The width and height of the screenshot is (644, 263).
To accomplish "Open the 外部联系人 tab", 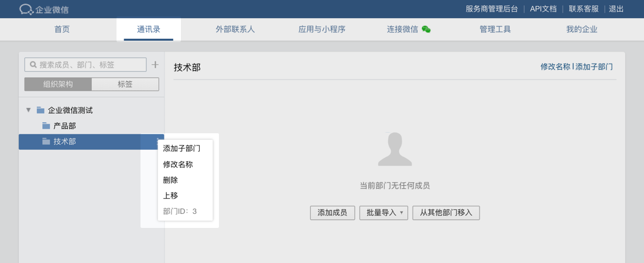I will click(235, 30).
